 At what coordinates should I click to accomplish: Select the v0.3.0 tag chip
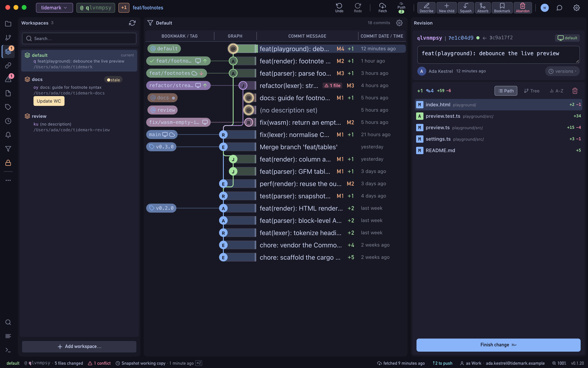(x=161, y=147)
